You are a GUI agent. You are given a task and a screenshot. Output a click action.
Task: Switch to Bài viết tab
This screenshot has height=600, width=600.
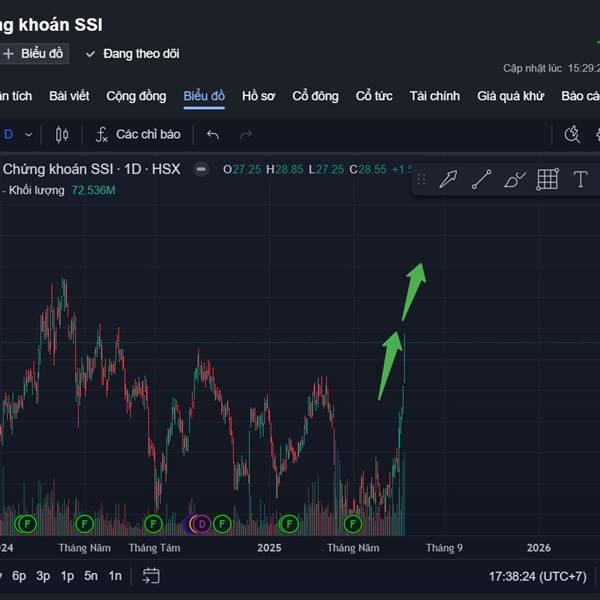pyautogui.click(x=69, y=96)
